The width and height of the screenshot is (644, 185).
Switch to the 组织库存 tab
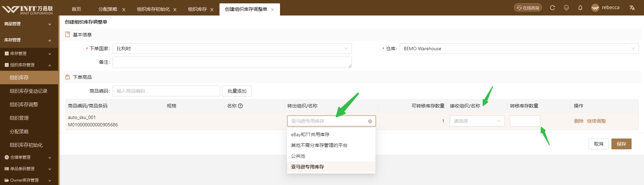pos(197,9)
